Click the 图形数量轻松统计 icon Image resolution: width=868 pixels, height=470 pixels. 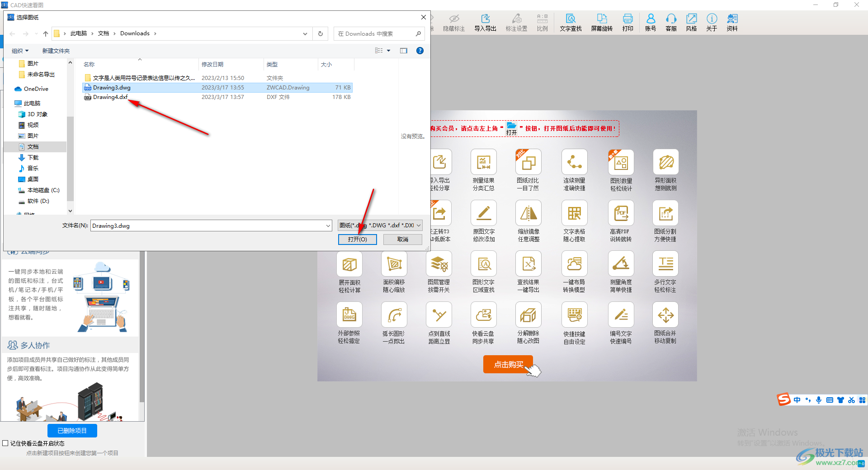click(621, 162)
